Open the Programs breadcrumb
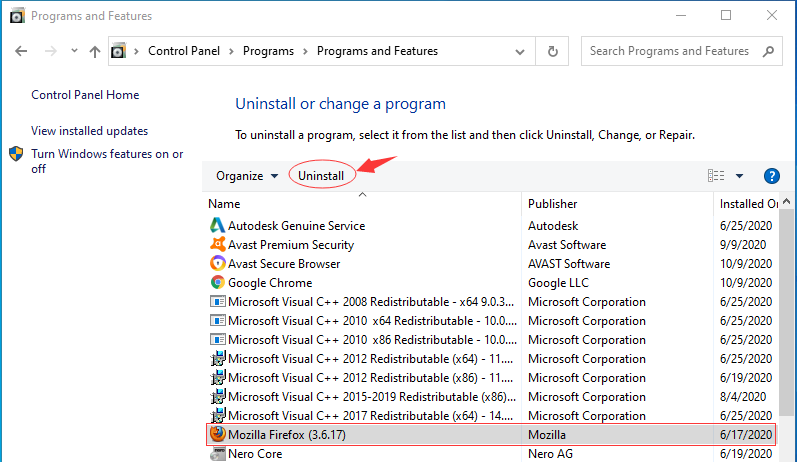This screenshot has height=462, width=797. [x=268, y=51]
